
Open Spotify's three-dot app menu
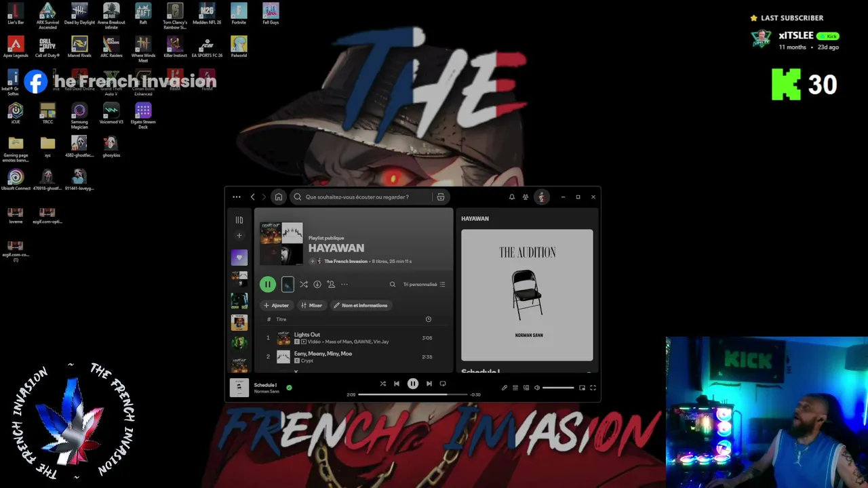tap(236, 197)
